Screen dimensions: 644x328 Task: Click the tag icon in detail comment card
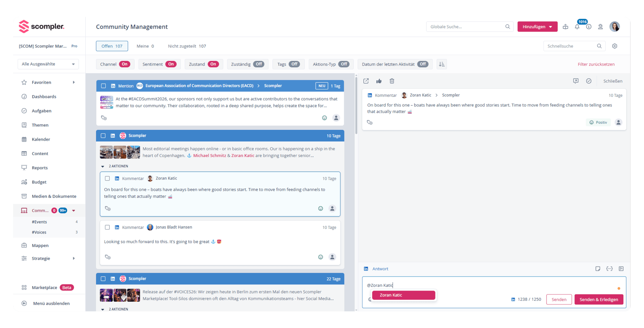point(370,122)
